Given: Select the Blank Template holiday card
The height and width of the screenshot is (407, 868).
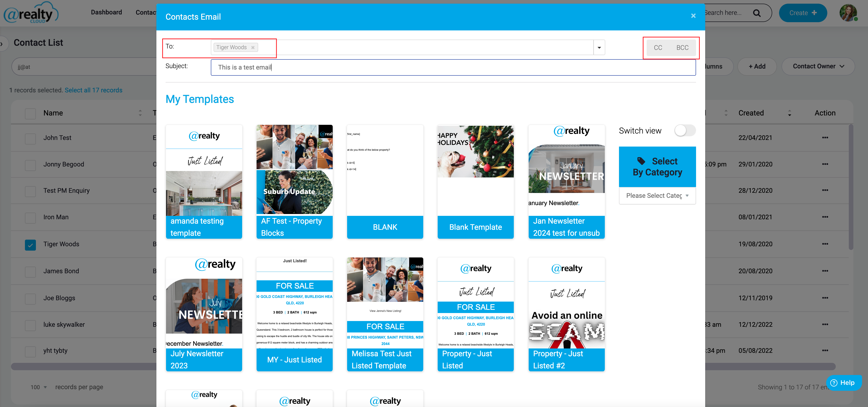Looking at the screenshot, I should tap(475, 182).
